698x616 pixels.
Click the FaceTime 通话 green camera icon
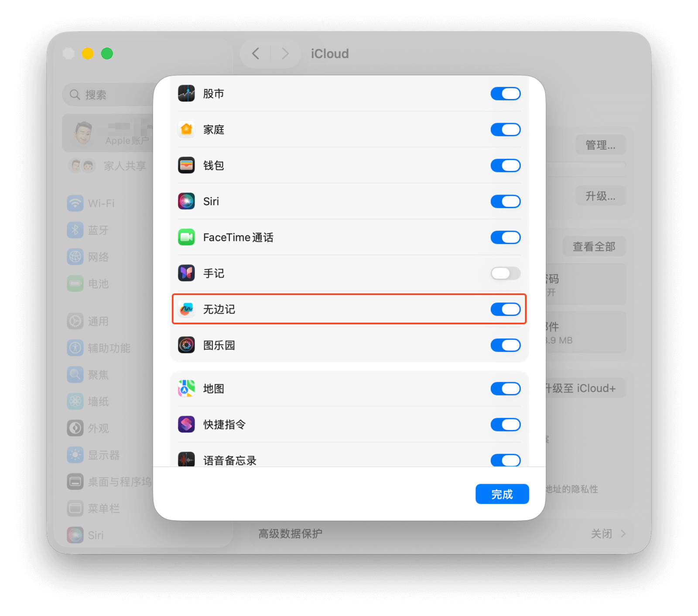(186, 237)
